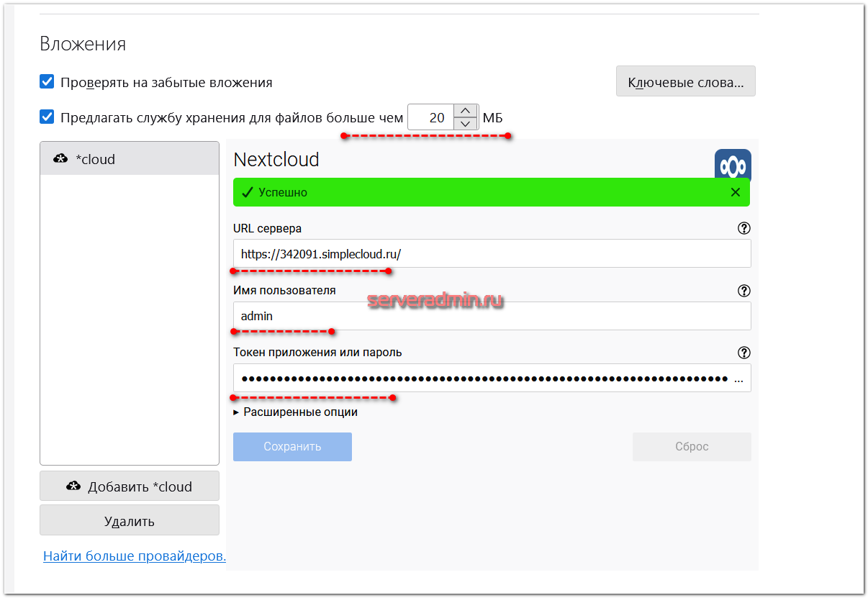Click the Сброс button
Screen dimensions: 868x598
[x=691, y=447]
